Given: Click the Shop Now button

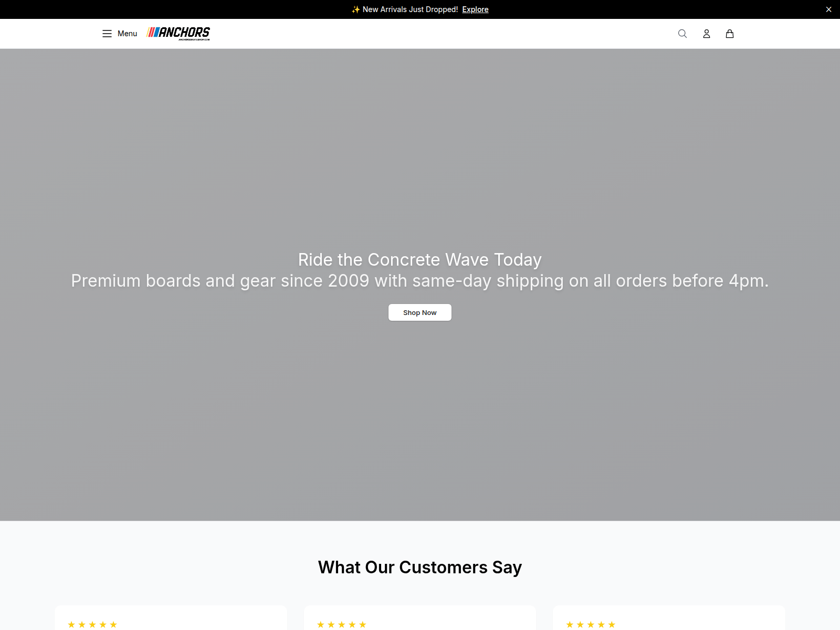Looking at the screenshot, I should [x=420, y=312].
